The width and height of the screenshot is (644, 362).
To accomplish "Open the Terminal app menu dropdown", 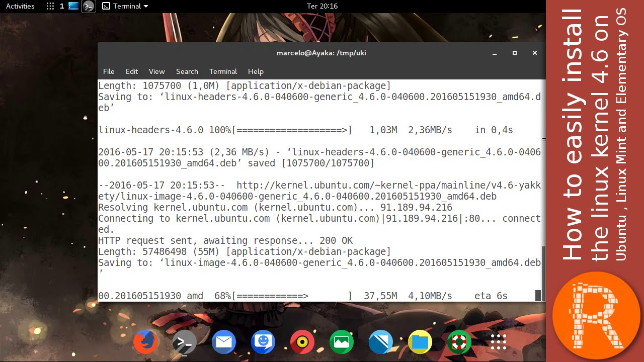I will 125,6.
